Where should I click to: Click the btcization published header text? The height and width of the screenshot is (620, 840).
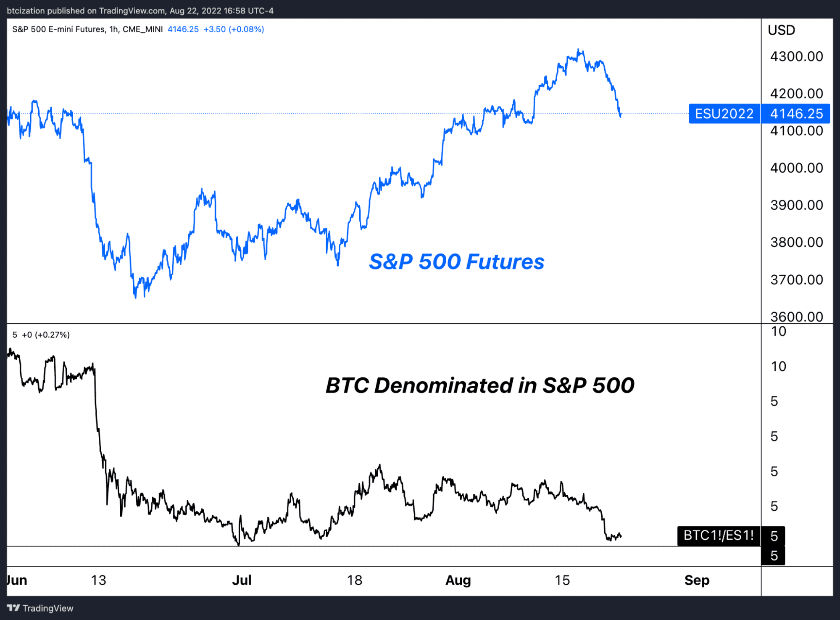[140, 11]
